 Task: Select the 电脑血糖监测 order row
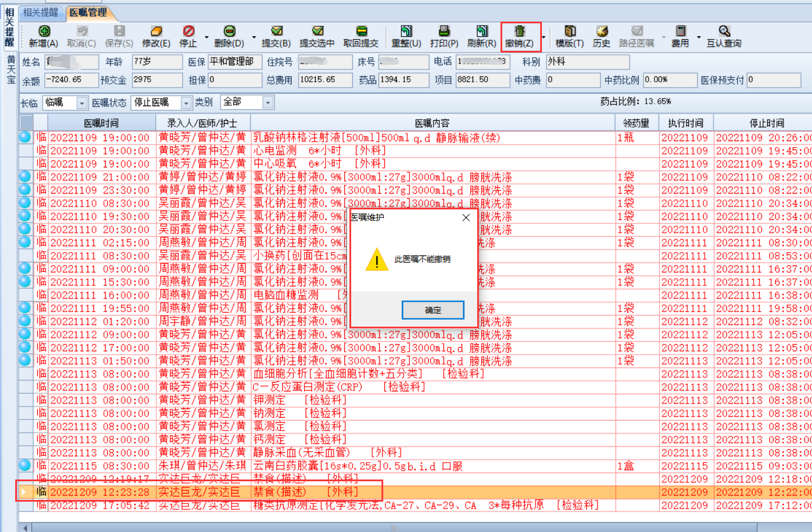[x=415, y=295]
